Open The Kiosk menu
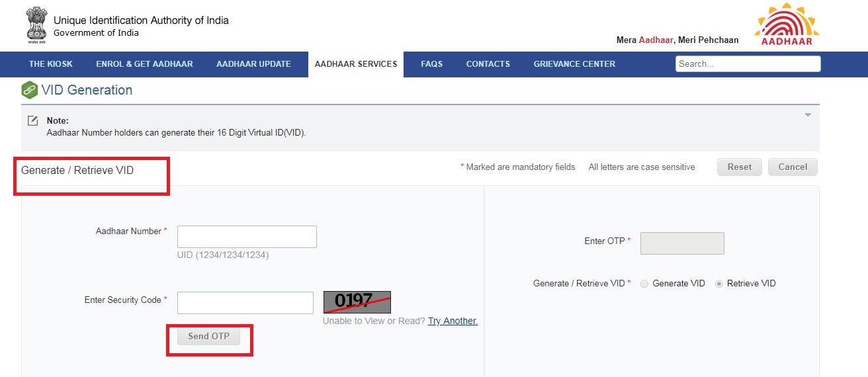 pyautogui.click(x=51, y=64)
